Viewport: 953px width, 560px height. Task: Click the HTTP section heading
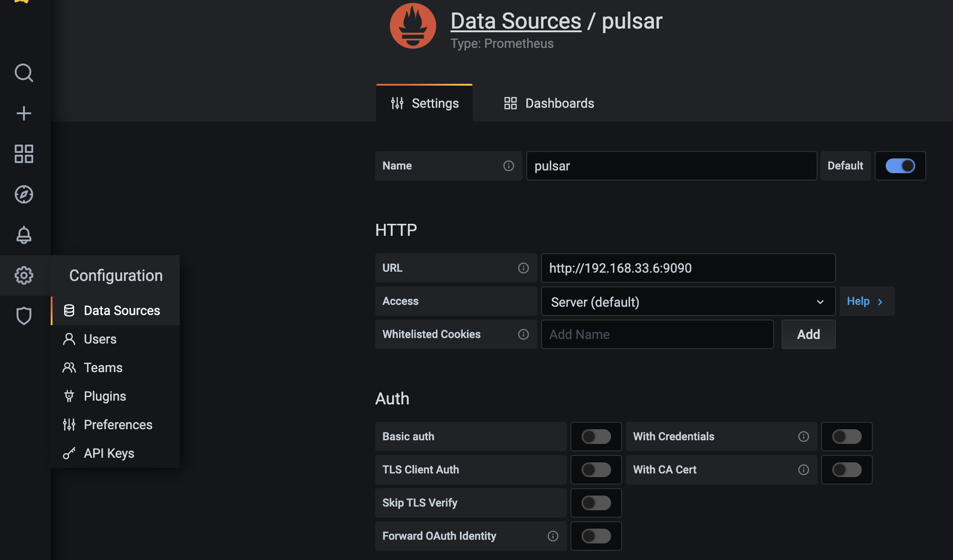[396, 230]
